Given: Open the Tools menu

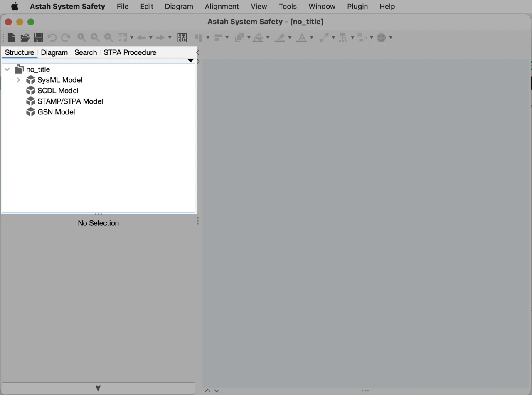Looking at the screenshot, I should pos(288,7).
